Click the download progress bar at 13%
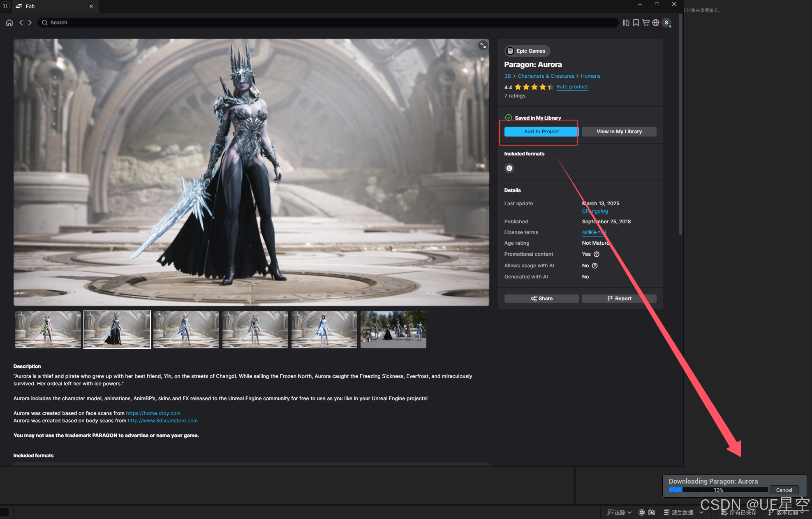This screenshot has width=812, height=519. point(718,490)
